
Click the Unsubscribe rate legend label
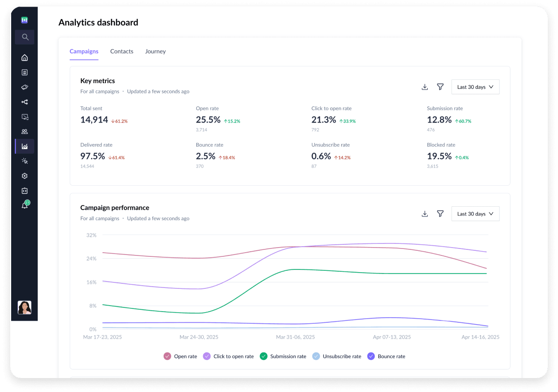pyautogui.click(x=337, y=356)
